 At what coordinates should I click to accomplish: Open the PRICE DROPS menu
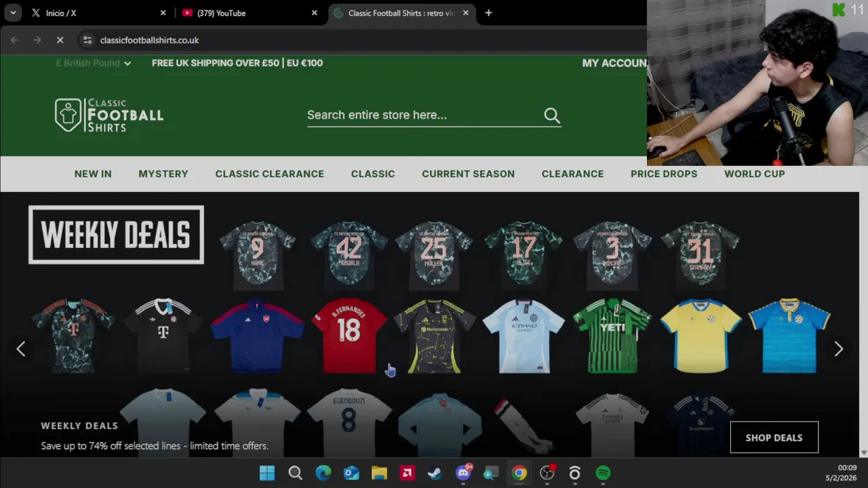pos(664,174)
